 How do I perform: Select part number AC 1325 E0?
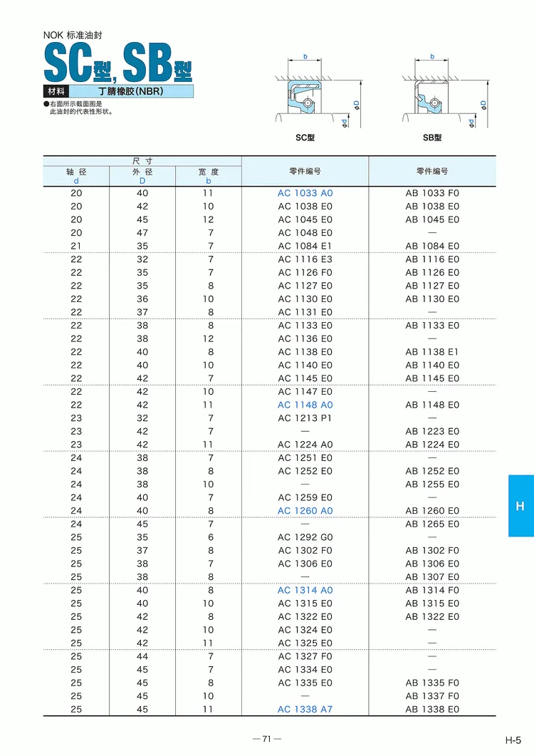click(x=305, y=643)
